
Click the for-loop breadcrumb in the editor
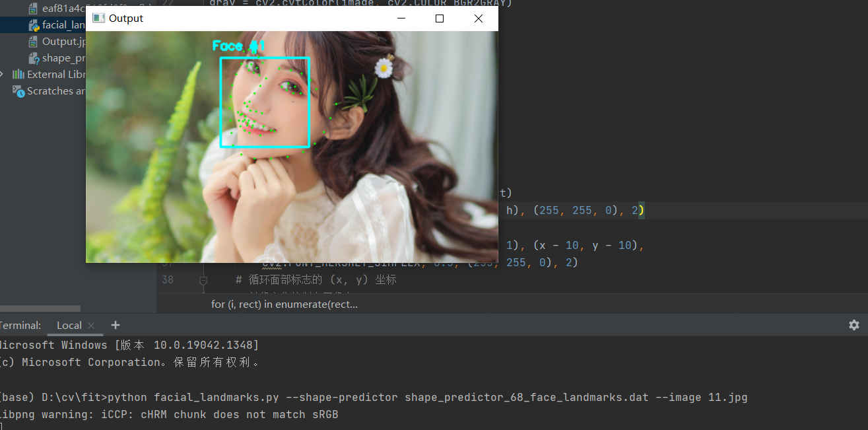284,304
